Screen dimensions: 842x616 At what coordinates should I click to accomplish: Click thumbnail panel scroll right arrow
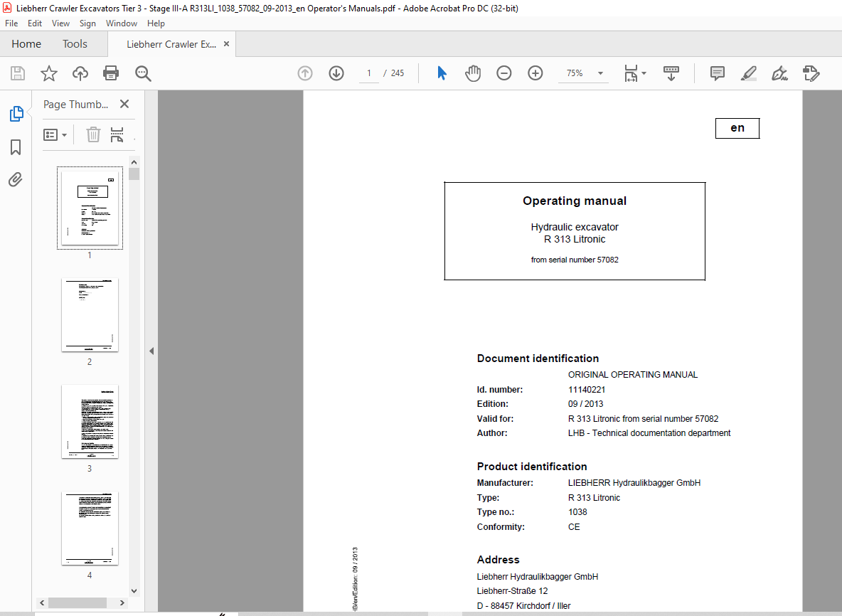tap(122, 603)
